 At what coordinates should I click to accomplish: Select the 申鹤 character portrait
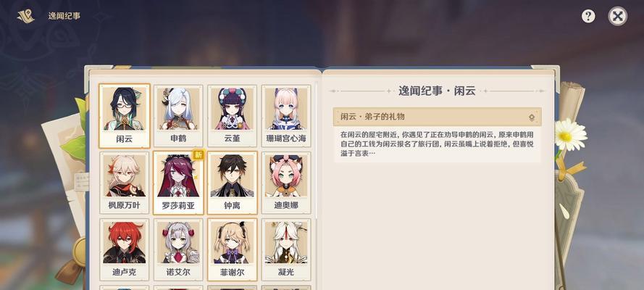click(178, 116)
